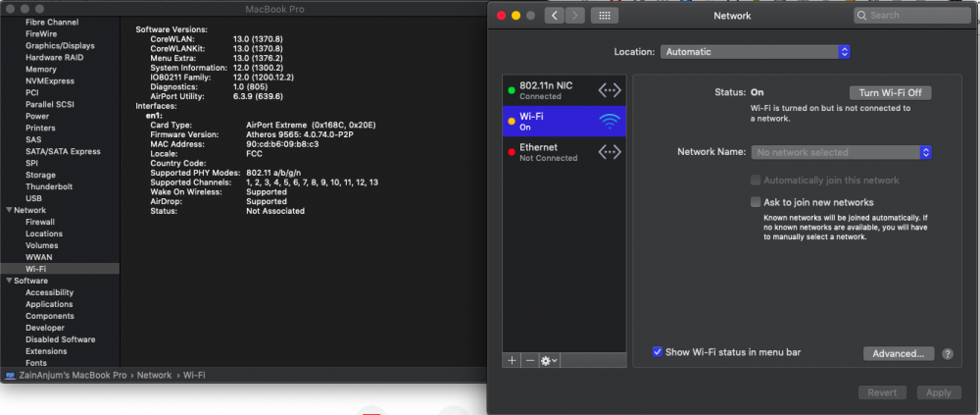Click the Wi-Fi signal icon in service list
Screen dimensions: 980x415
pos(610,121)
